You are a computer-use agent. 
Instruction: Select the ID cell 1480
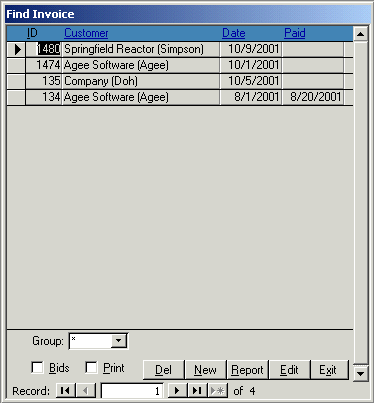(x=44, y=49)
